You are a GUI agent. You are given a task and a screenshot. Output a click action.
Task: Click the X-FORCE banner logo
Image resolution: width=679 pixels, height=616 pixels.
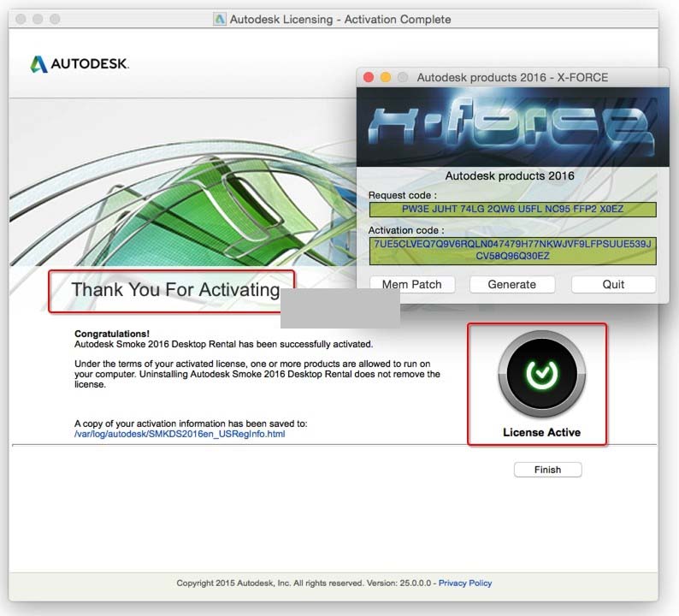coord(513,127)
